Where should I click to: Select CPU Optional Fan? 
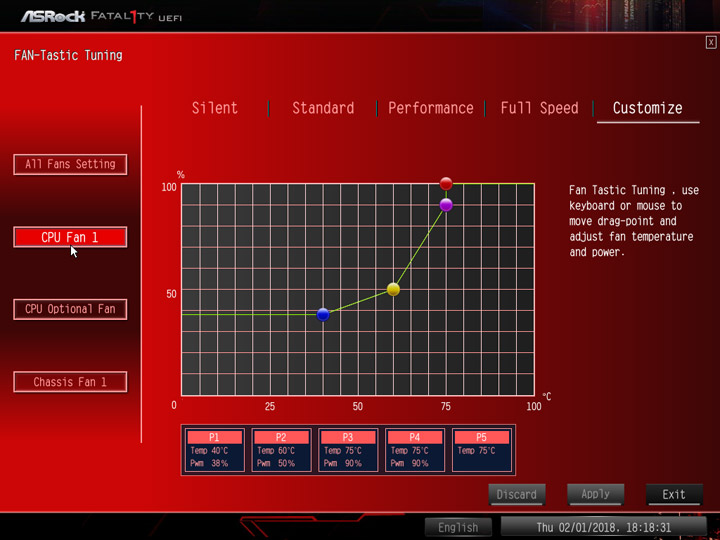click(70, 309)
